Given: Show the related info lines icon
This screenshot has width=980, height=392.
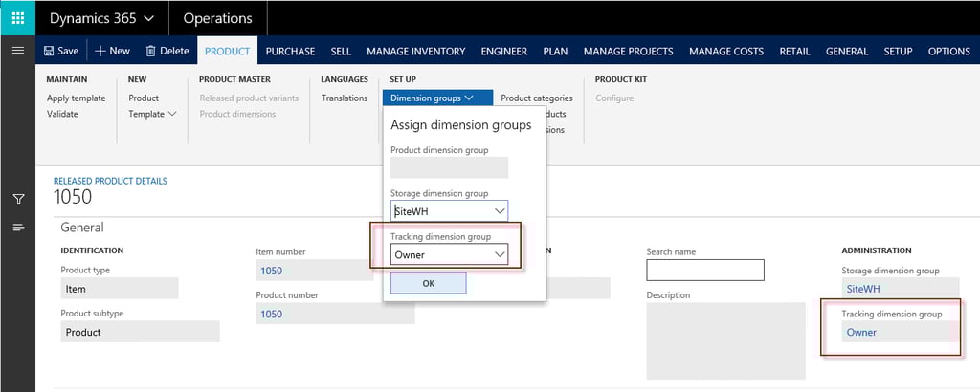Looking at the screenshot, I should click(18, 228).
